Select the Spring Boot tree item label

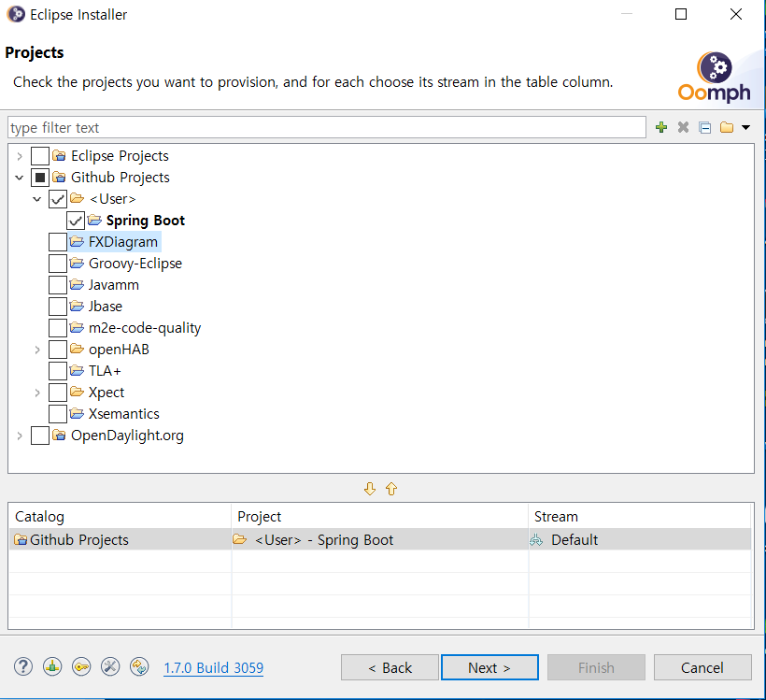[146, 221]
